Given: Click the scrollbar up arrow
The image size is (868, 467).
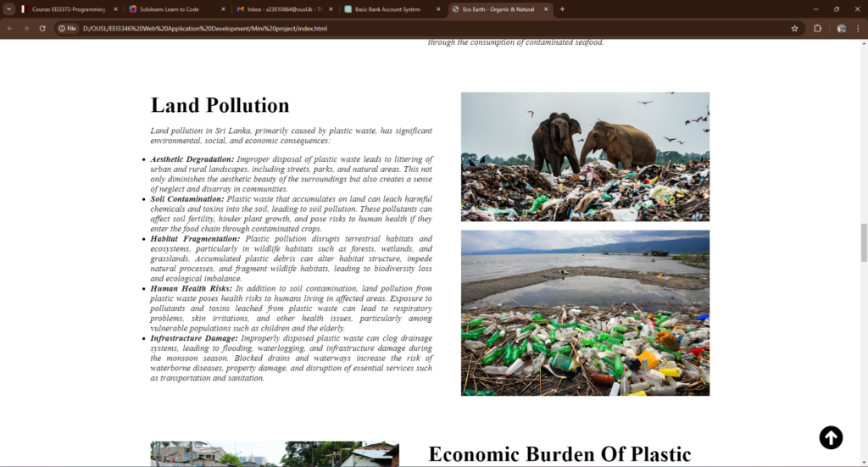Looking at the screenshot, I should click(x=864, y=44).
